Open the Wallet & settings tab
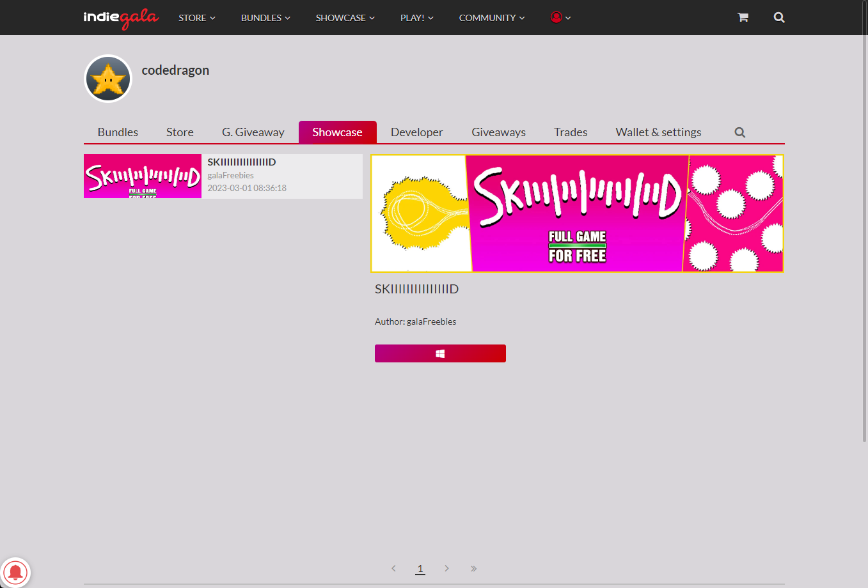868x588 pixels. pos(658,132)
